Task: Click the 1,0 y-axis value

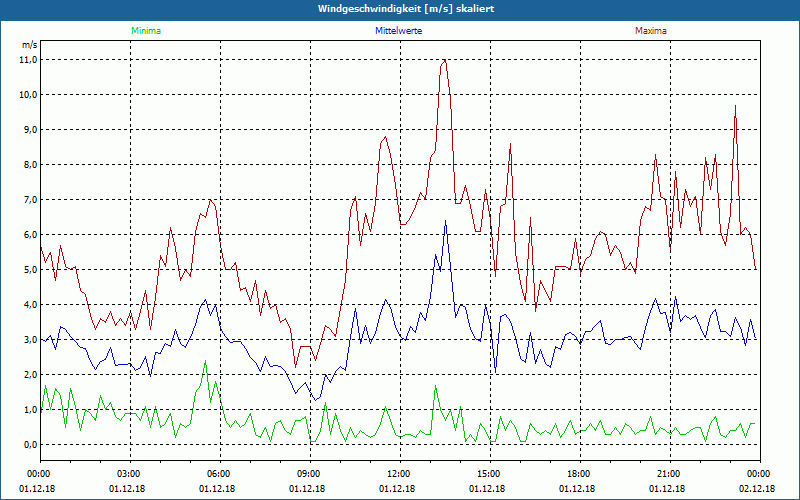Action: (x=30, y=410)
